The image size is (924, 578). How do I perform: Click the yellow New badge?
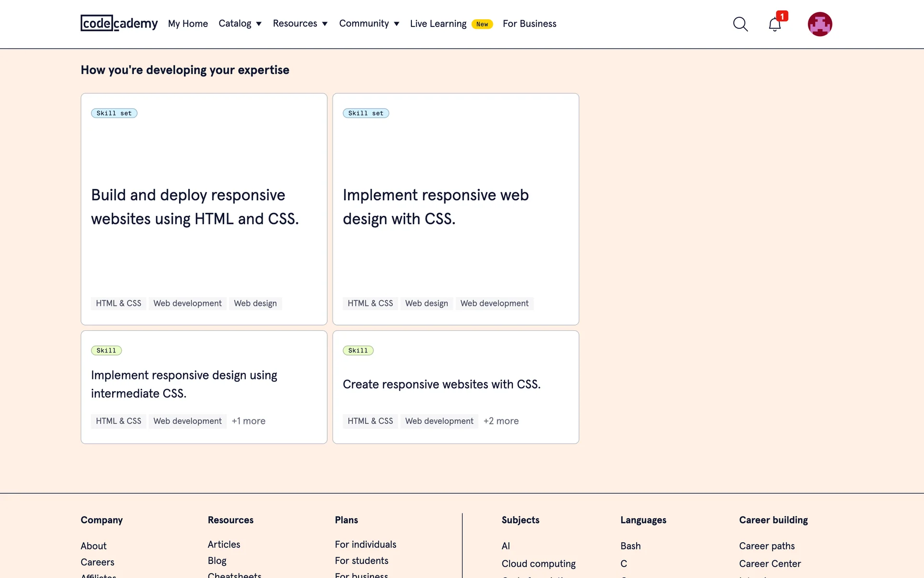coord(482,24)
